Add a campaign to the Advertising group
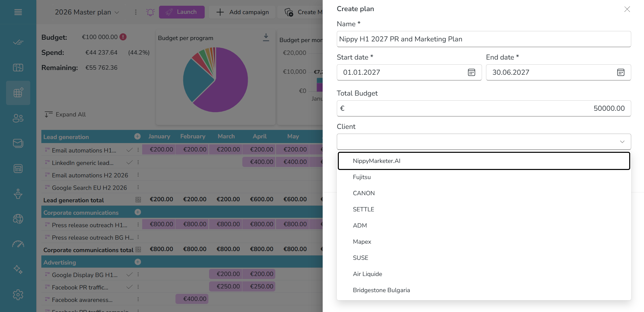The width and height of the screenshot is (644, 312). point(137,262)
